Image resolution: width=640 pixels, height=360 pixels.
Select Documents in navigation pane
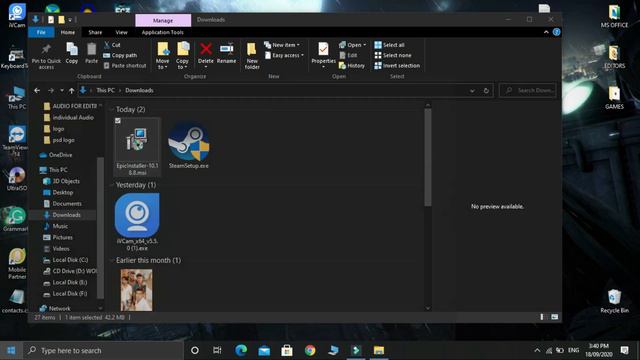[x=62, y=203]
